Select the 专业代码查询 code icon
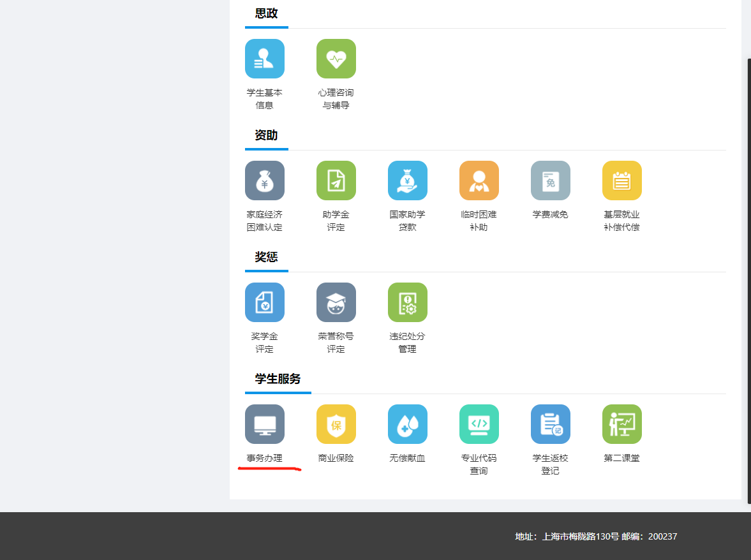 coord(479,424)
